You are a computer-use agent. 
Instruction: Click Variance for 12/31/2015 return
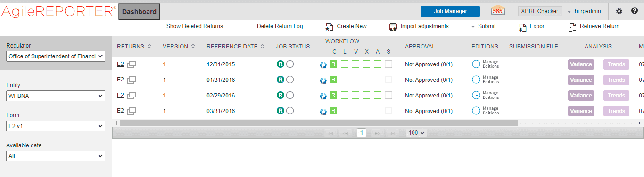[x=581, y=64]
